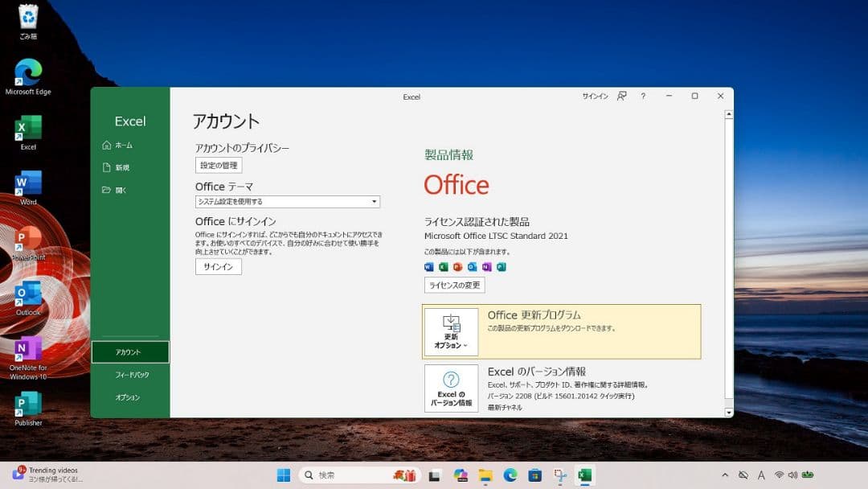Open the サインイン account menu in title bar
868x489 pixels.
click(x=595, y=97)
